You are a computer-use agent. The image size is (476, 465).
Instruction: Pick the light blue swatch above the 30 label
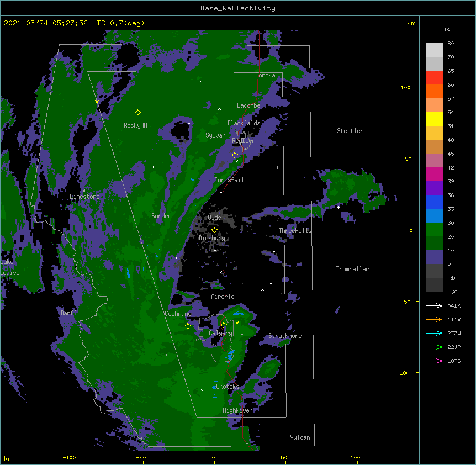click(x=434, y=216)
